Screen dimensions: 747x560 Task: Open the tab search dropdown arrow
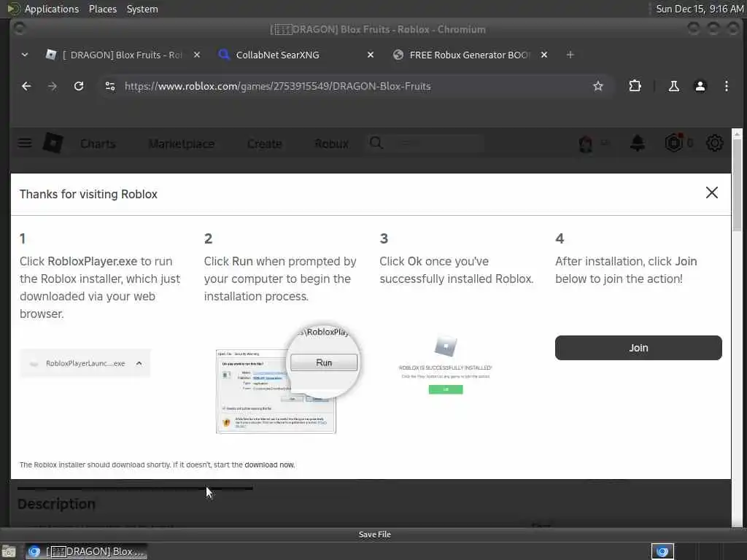click(x=25, y=55)
